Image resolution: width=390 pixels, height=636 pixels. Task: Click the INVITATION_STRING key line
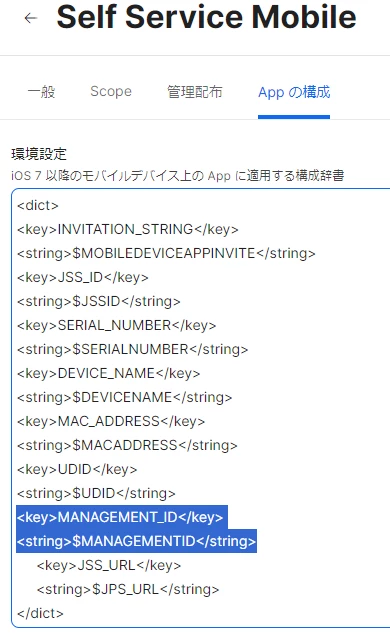(x=128, y=229)
